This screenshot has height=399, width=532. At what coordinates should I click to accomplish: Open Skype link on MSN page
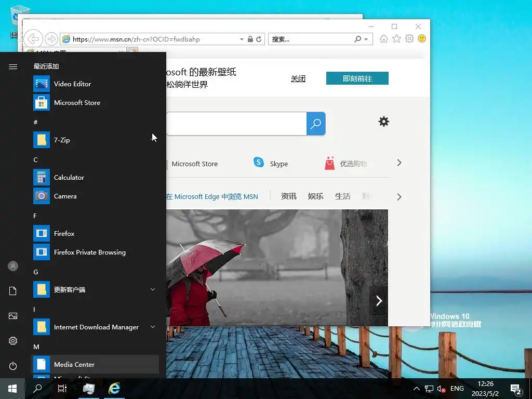[x=271, y=163]
